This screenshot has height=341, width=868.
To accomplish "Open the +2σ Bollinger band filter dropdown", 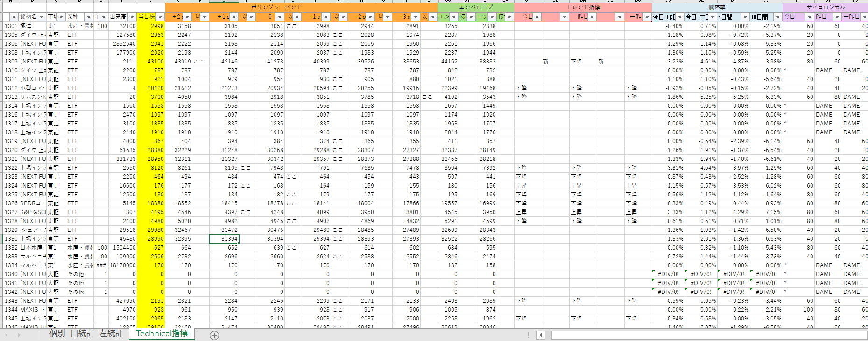I will (x=187, y=17).
